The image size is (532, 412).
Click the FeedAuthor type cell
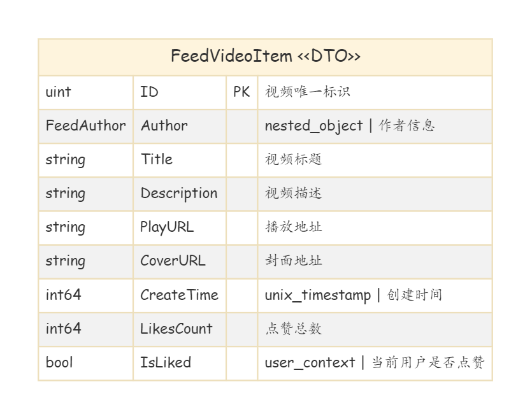pos(86,126)
